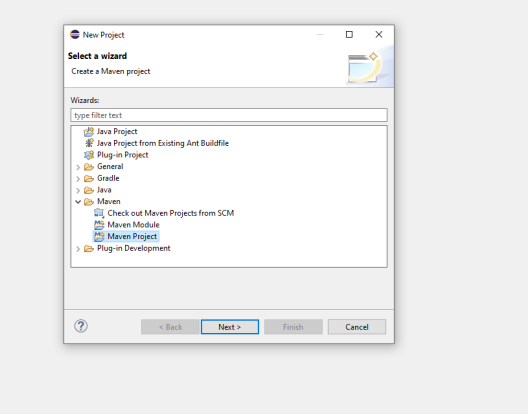Click the Plug-in Development folder icon
Screen dimensions: 529x415
coord(89,249)
